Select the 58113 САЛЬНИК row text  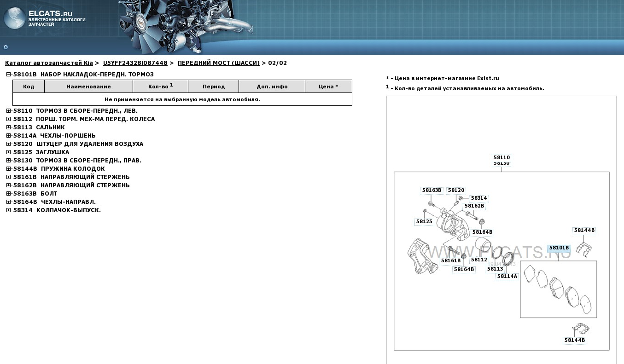pos(39,127)
